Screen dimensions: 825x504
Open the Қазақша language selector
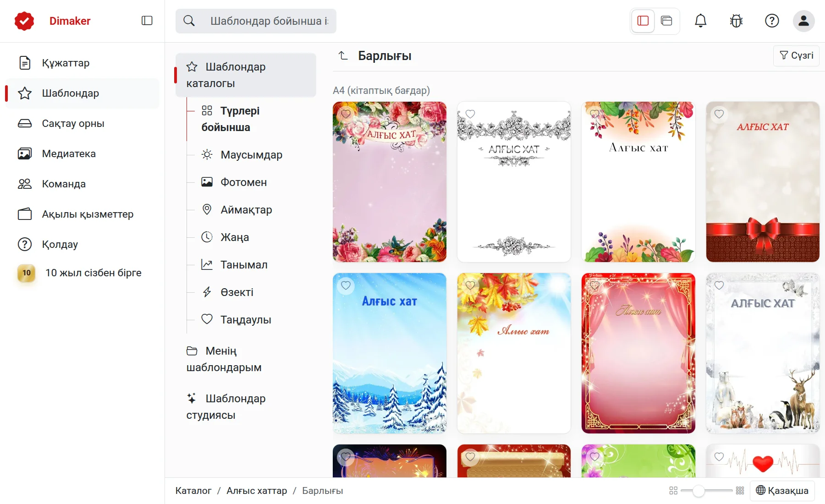pos(782,491)
